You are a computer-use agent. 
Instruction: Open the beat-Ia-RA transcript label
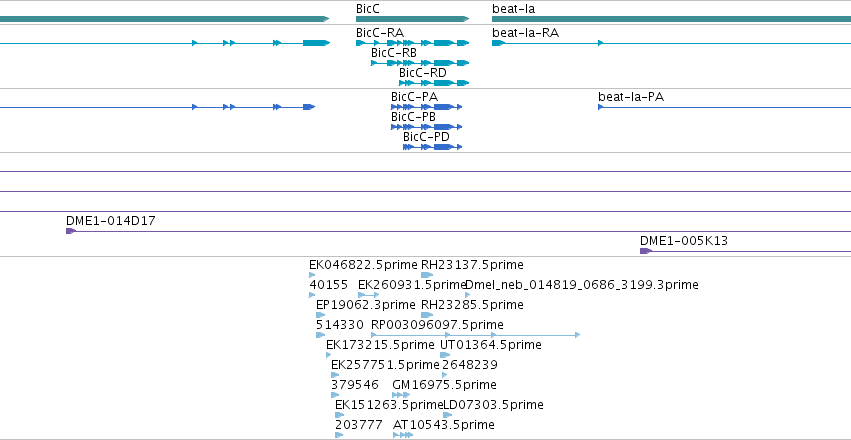coord(525,33)
